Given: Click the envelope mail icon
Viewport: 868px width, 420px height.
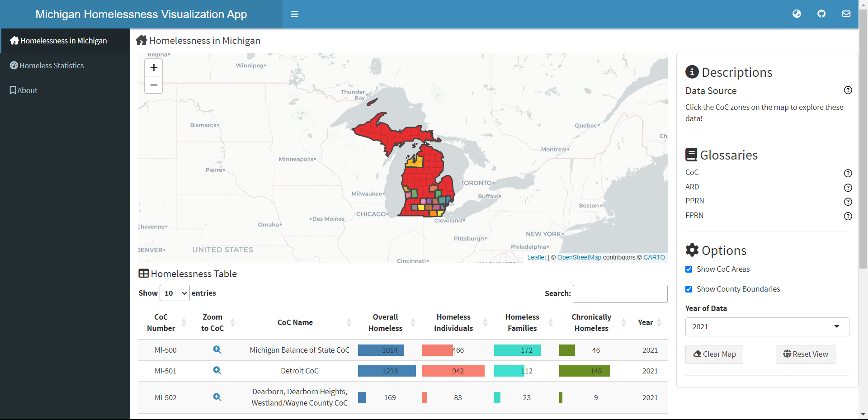Looking at the screenshot, I should click(846, 14).
